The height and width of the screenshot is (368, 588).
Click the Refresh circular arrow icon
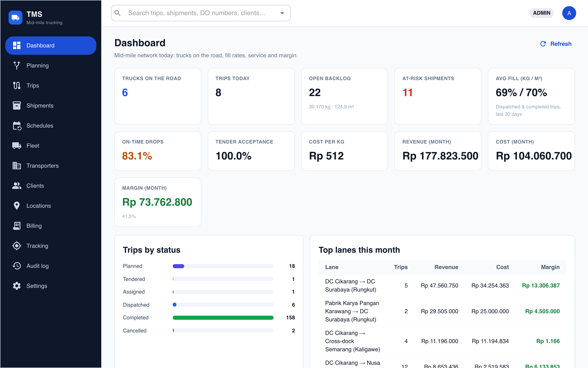tap(543, 44)
